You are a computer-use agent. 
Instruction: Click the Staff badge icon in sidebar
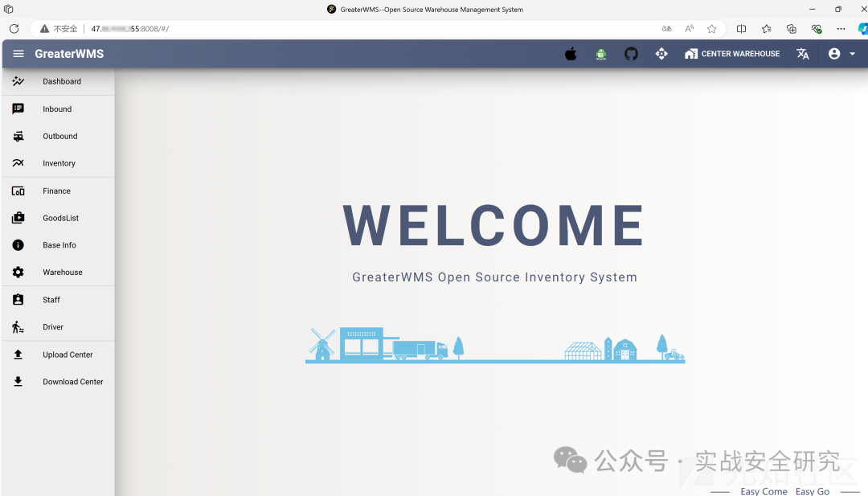[x=18, y=300]
